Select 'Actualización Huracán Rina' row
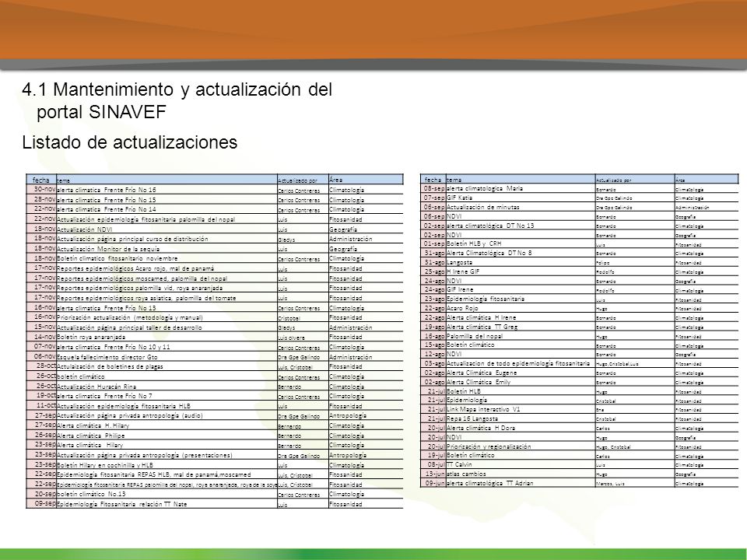 click(215, 387)
